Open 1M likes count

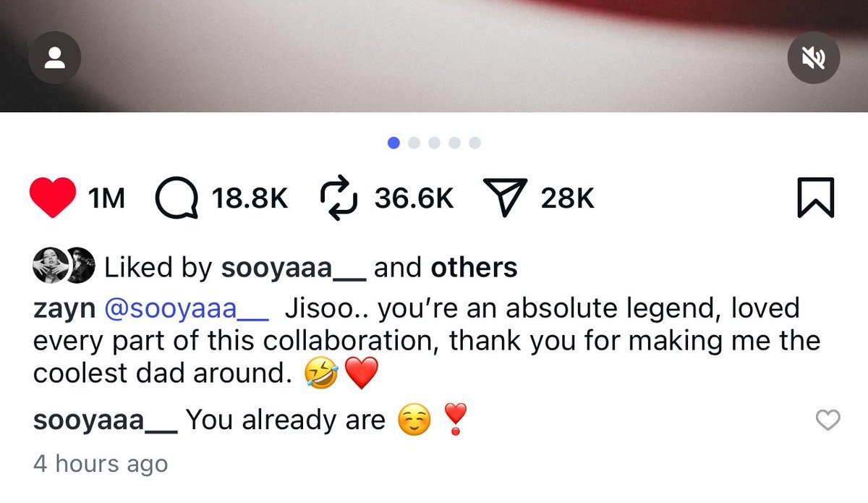coord(106,198)
